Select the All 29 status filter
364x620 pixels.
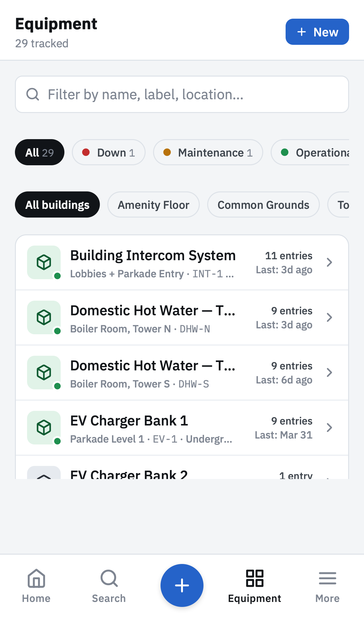40,152
